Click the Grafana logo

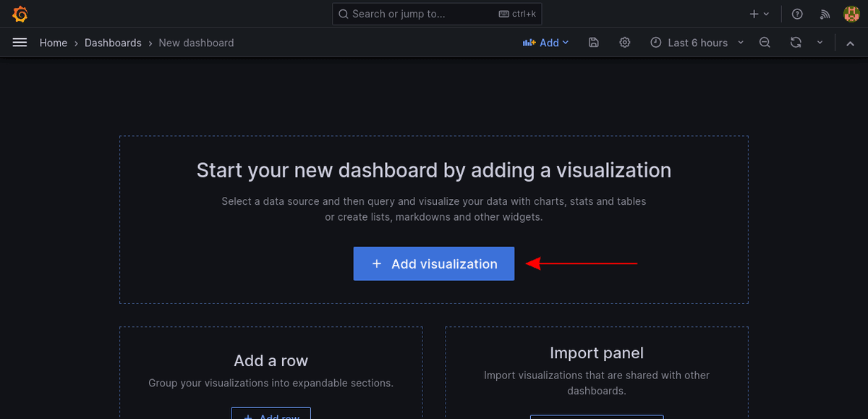[20, 14]
